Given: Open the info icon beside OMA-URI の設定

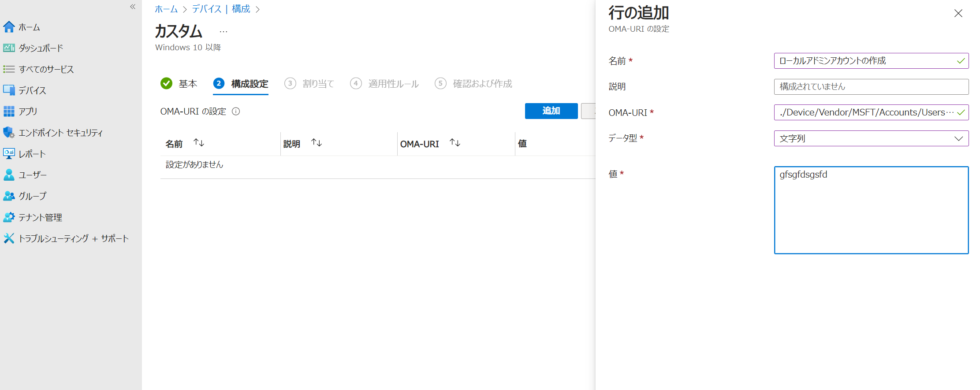Looking at the screenshot, I should 236,111.
